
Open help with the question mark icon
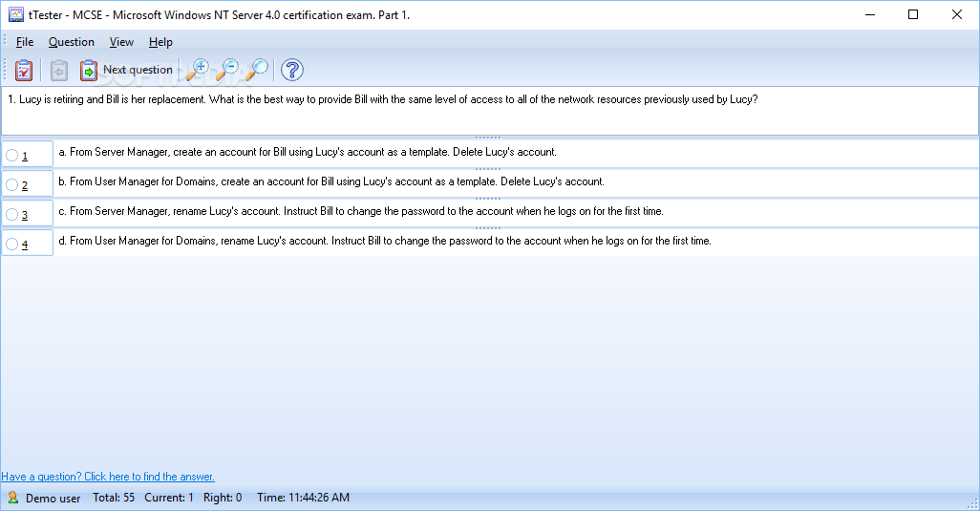pos(292,70)
